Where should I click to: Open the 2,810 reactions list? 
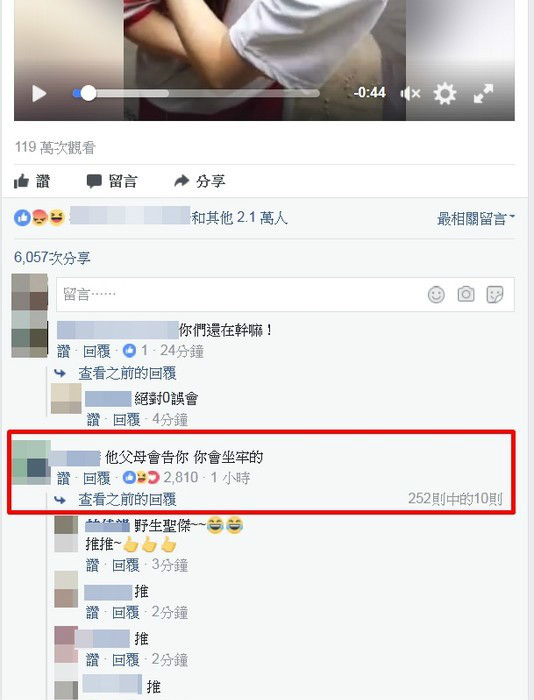(161, 478)
